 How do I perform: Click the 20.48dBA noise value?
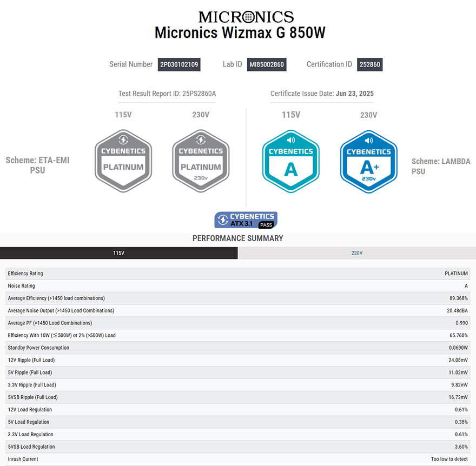click(x=457, y=311)
